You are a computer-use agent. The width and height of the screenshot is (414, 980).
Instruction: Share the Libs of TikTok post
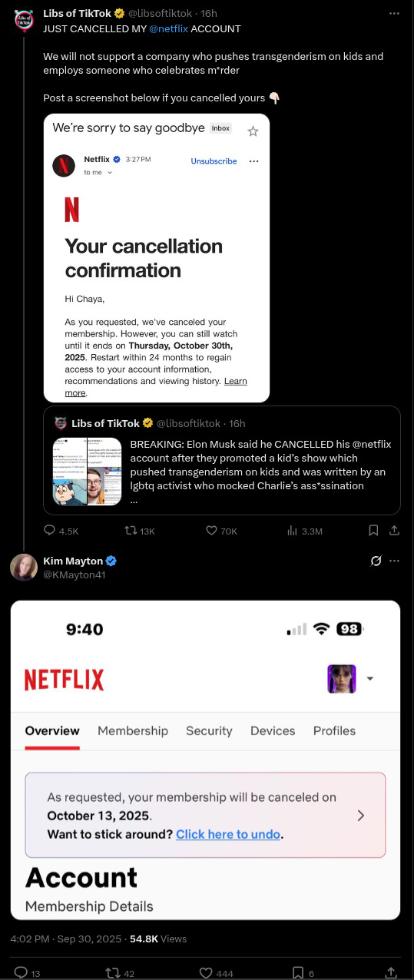click(x=394, y=531)
